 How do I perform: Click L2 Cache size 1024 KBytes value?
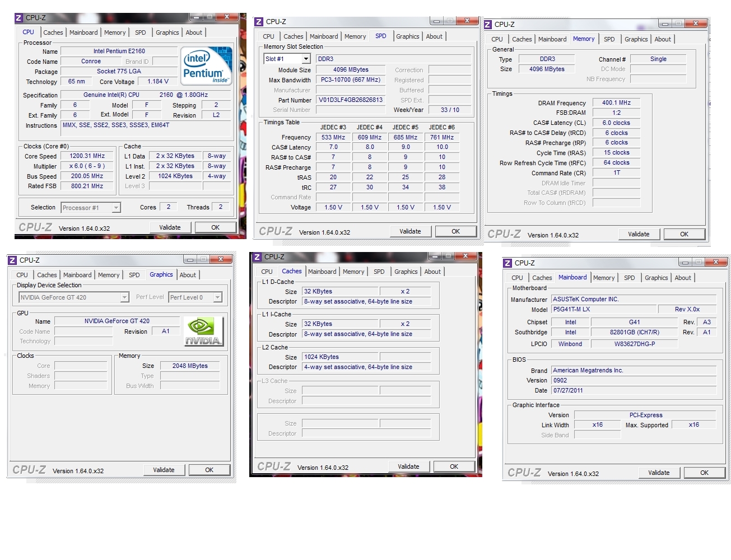click(341, 357)
